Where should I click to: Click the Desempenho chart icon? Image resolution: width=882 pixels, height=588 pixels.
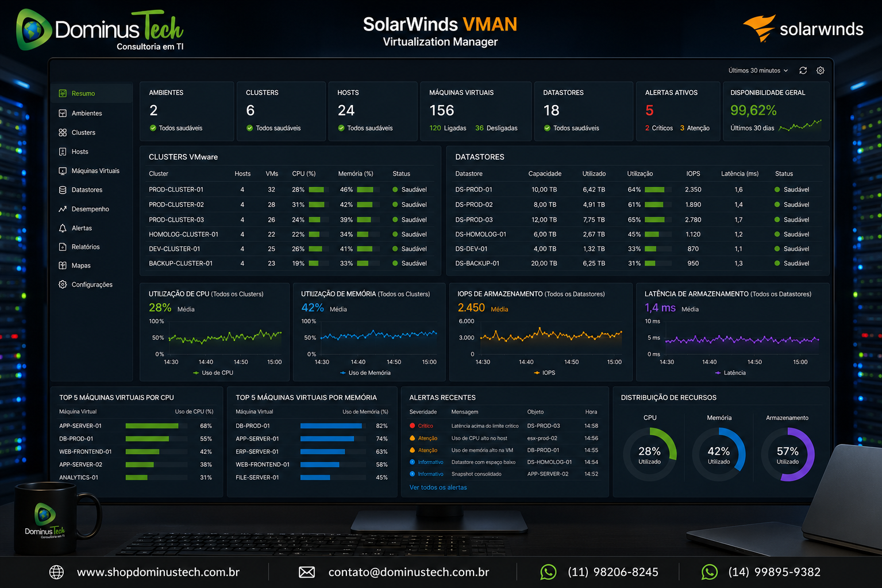[63, 209]
